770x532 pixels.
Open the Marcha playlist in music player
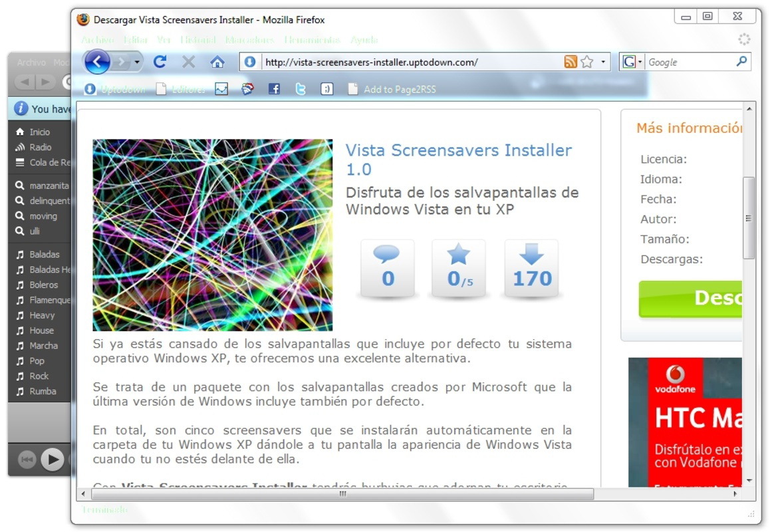coord(37,345)
